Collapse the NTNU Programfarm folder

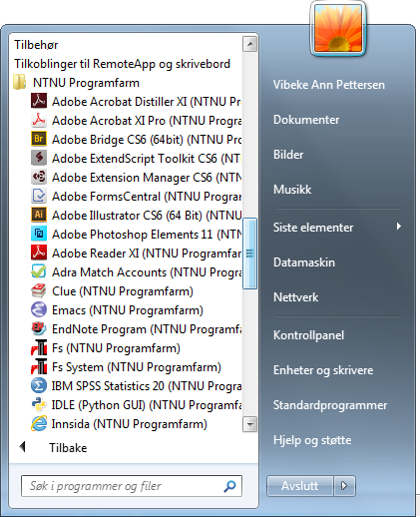(x=77, y=83)
